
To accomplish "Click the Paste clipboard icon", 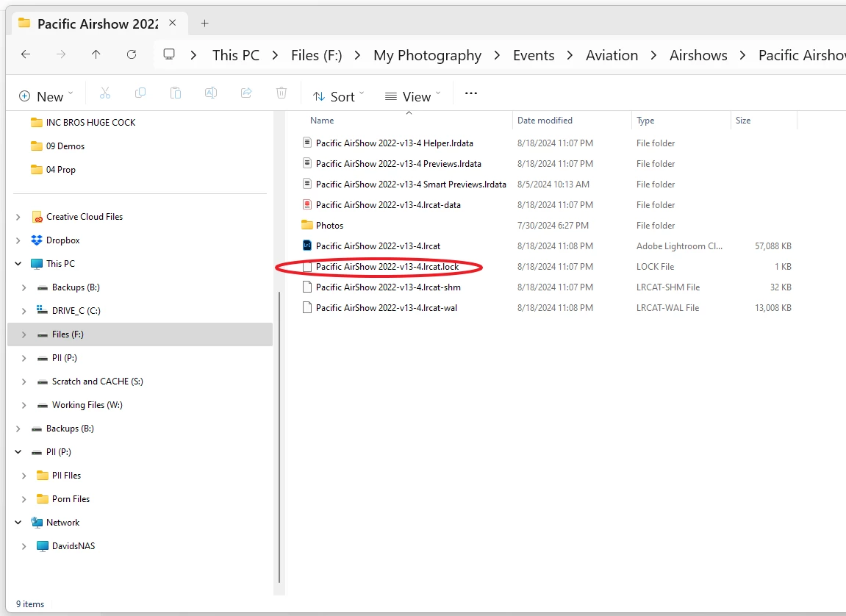I will (x=176, y=93).
